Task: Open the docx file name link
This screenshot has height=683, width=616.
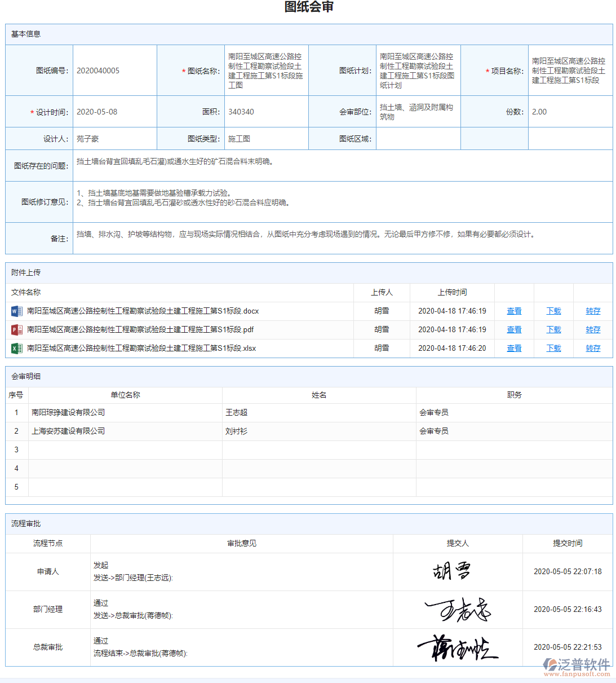Action: 141,311
